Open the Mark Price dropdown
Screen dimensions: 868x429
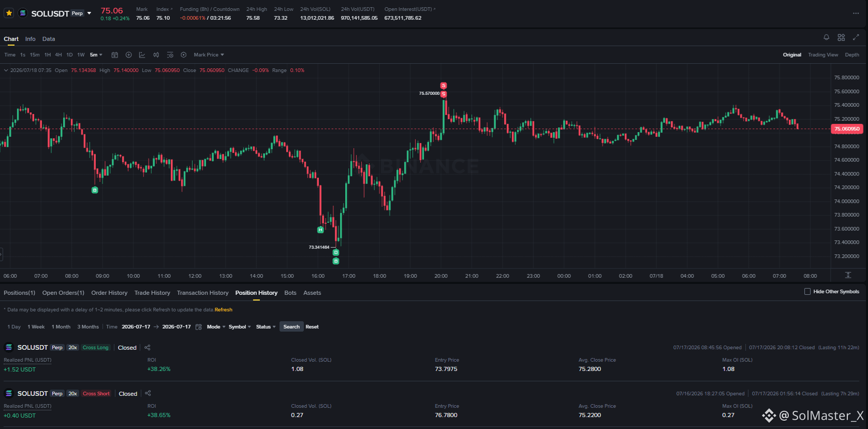click(209, 55)
